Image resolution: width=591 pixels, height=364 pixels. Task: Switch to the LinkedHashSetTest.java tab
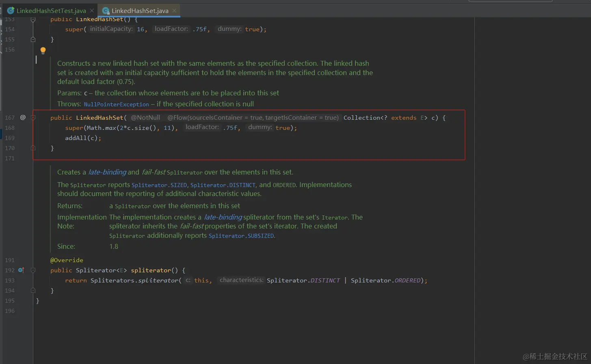[x=51, y=11]
